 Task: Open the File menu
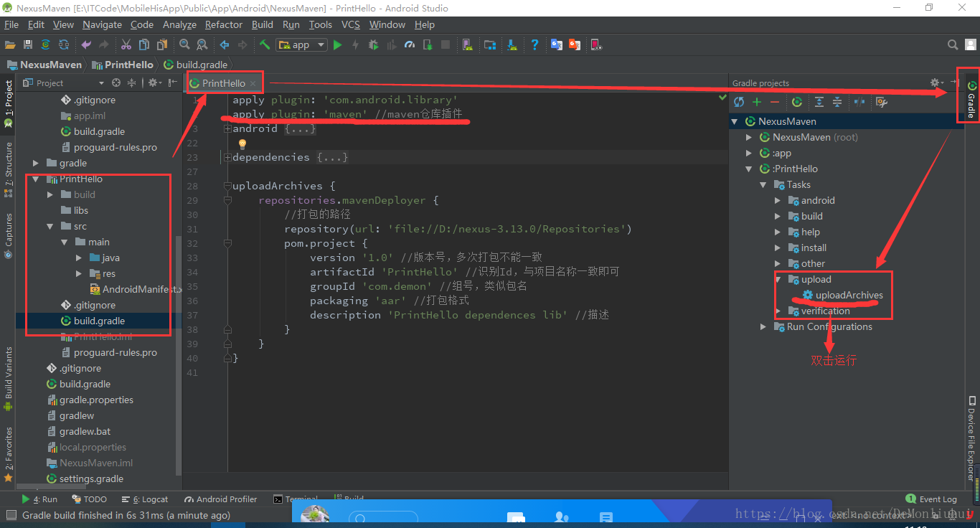click(11, 24)
